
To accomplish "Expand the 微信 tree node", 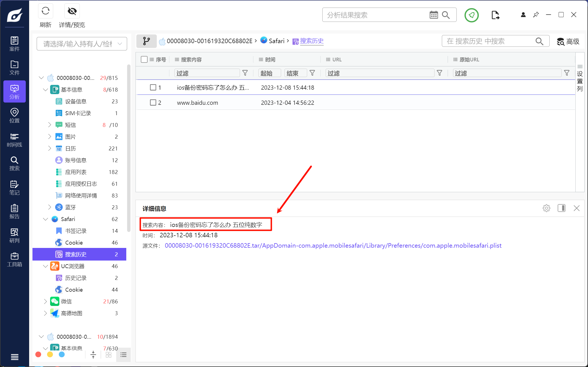I will coord(45,301).
